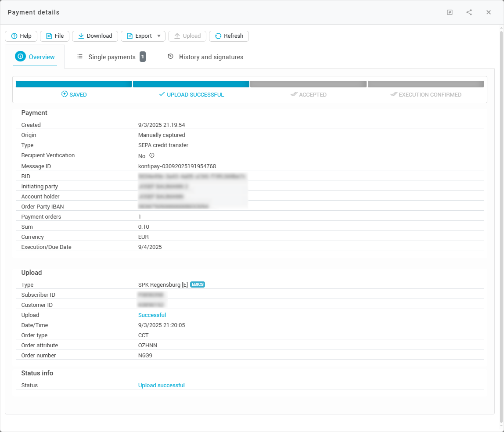Viewport: 504px width, 432px height.
Task: Open the File button in toolbar
Action: coord(55,36)
